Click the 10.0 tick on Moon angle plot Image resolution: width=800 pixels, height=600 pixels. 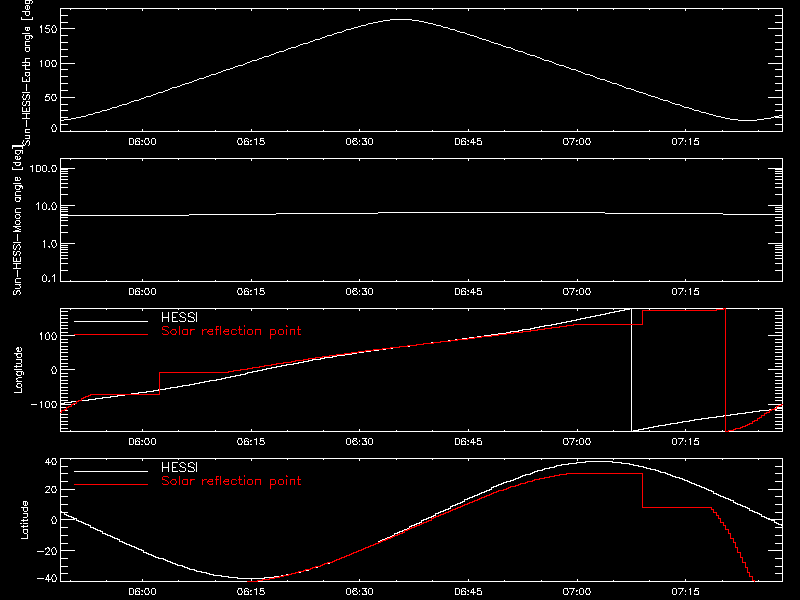[46, 207]
